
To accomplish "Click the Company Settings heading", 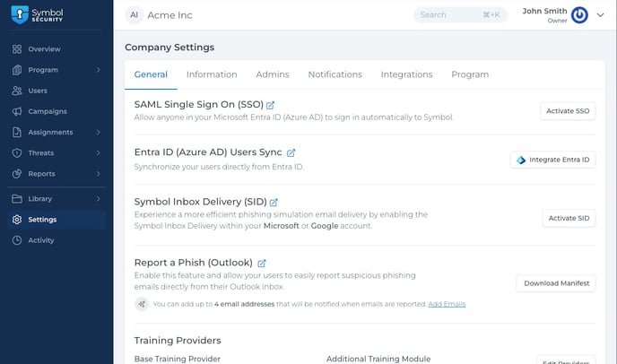I will 169,48.
